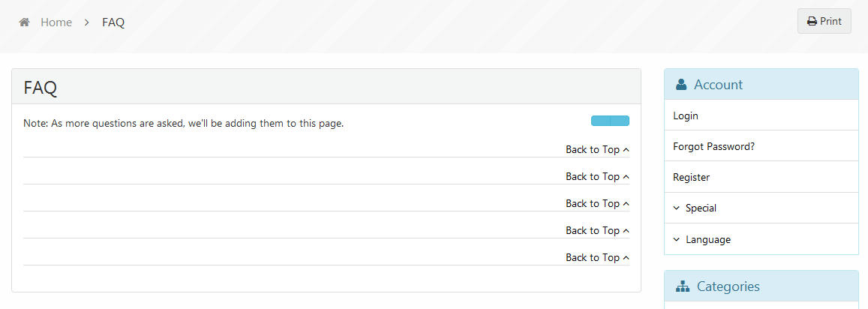Image resolution: width=868 pixels, height=309 pixels.
Task: Click the printer icon on Print button
Action: [x=812, y=22]
